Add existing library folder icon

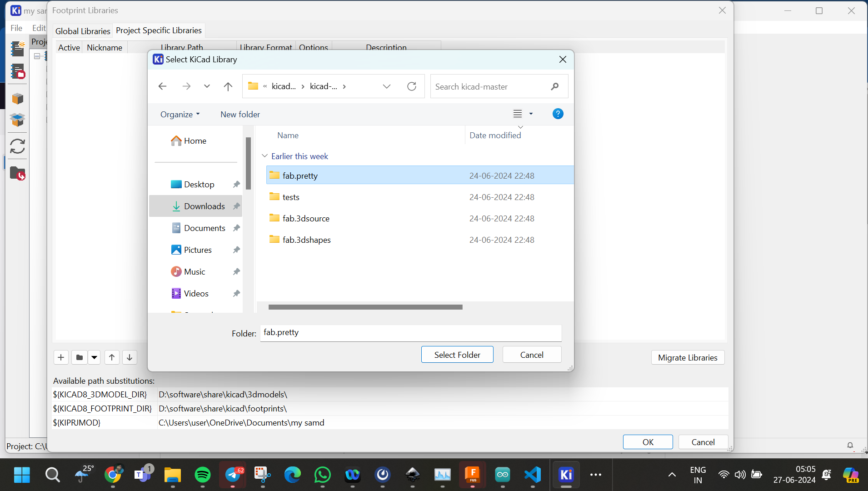[79, 357]
